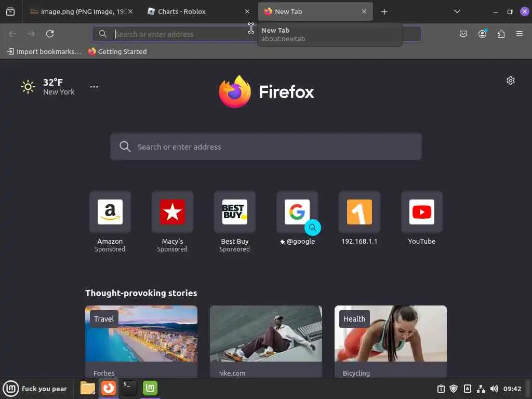Viewport: 532px width, 399px height.
Task: Open the file manager taskbar icon
Action: [87, 388]
